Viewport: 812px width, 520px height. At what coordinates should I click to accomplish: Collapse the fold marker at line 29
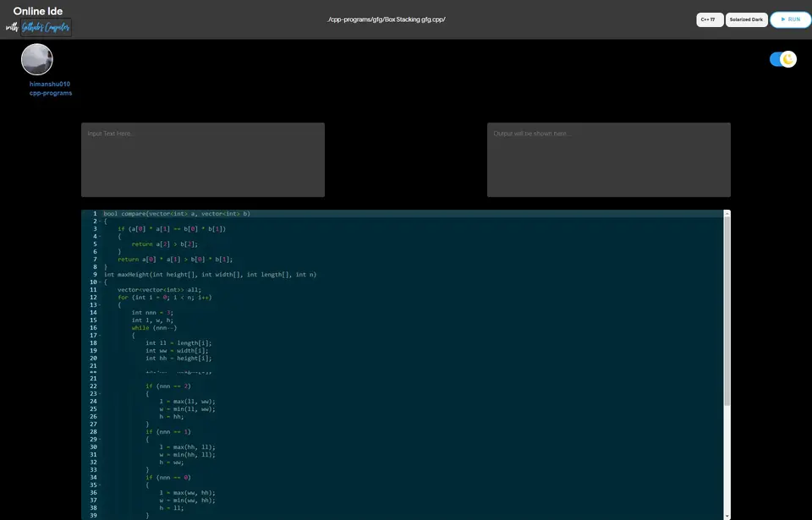pyautogui.click(x=100, y=439)
